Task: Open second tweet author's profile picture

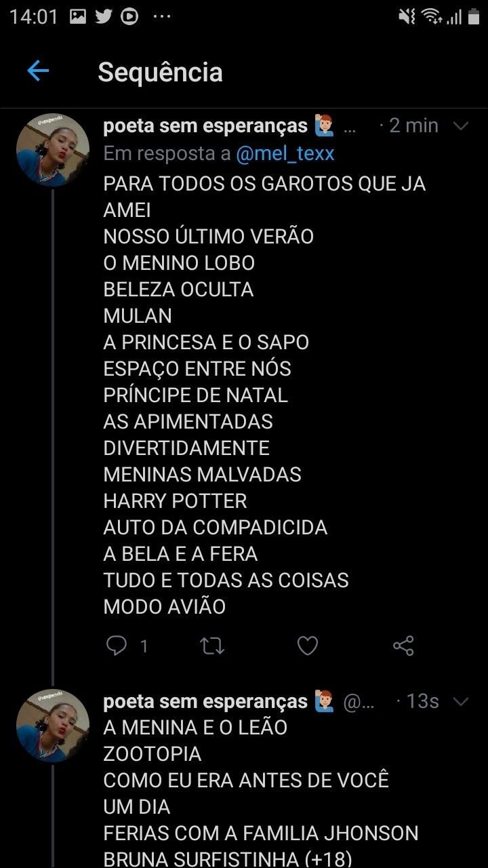Action: [x=53, y=726]
